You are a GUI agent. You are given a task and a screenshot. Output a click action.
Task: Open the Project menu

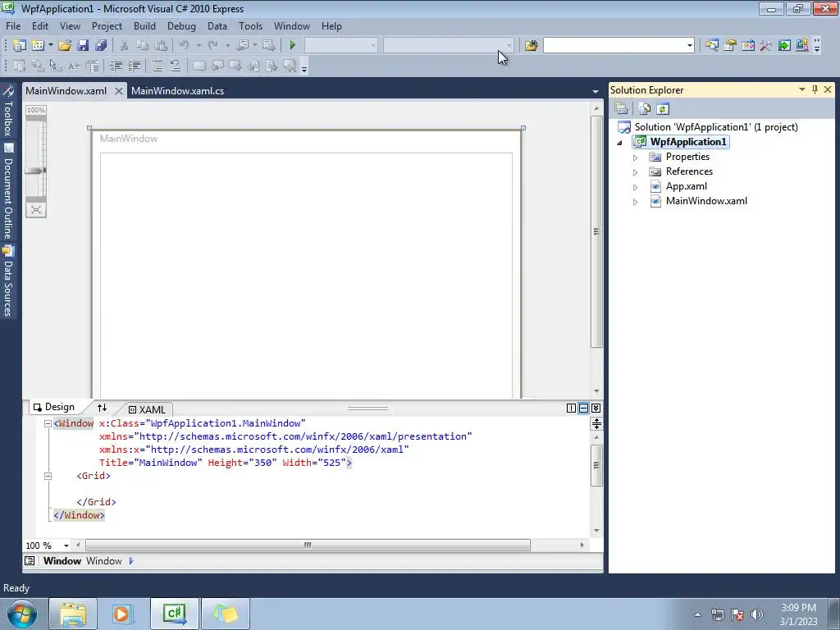click(x=107, y=25)
